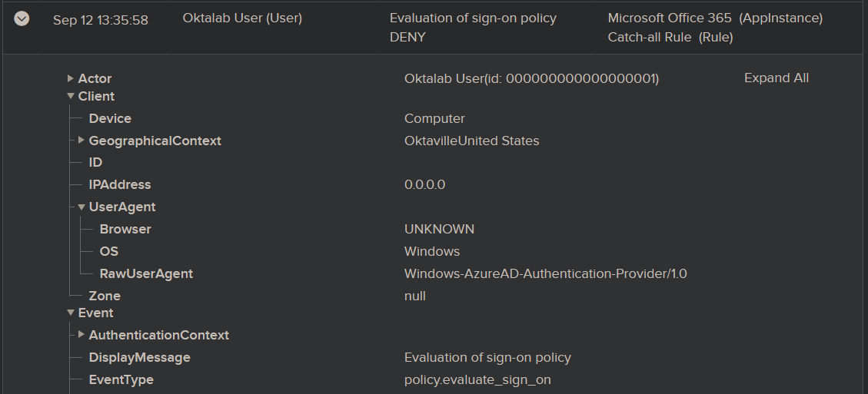Collapse the Client section triangle
The width and height of the screenshot is (868, 394).
[71, 96]
